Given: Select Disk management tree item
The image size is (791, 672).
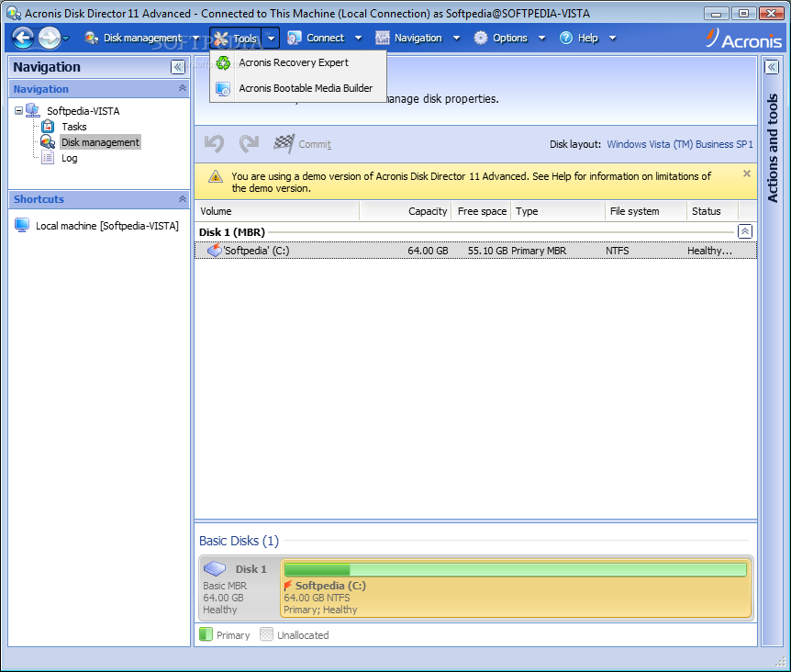Looking at the screenshot, I should click(100, 142).
